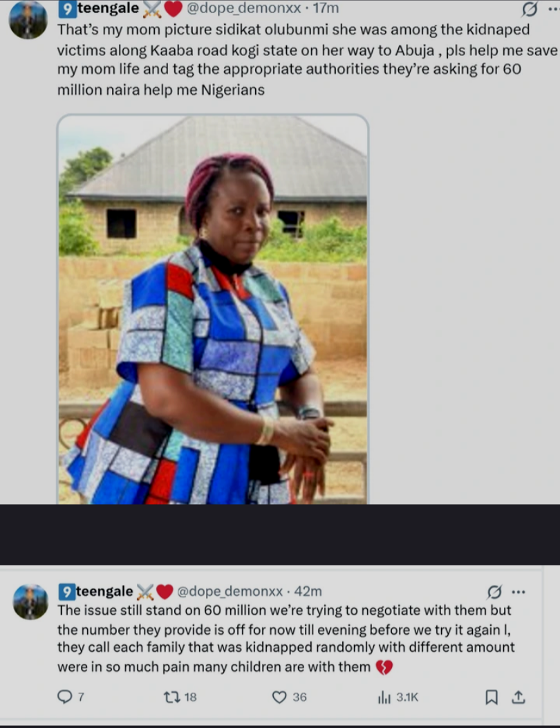This screenshot has width=560, height=728.
Task: Click teengale display name in bottom tweet
Action: [x=104, y=592]
